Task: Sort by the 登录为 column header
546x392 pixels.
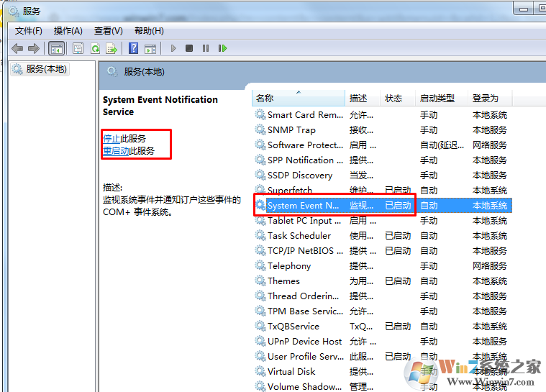Action: click(x=490, y=98)
